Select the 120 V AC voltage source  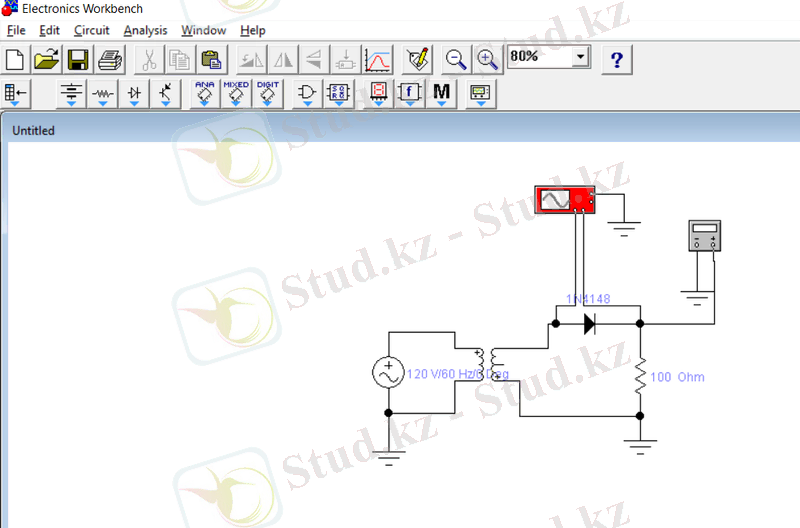pos(388,372)
